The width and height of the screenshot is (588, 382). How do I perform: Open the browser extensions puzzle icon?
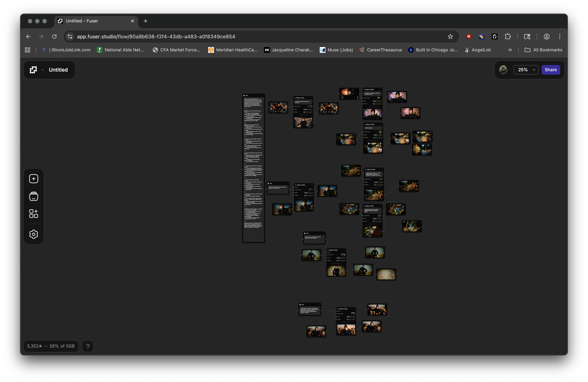(x=507, y=37)
